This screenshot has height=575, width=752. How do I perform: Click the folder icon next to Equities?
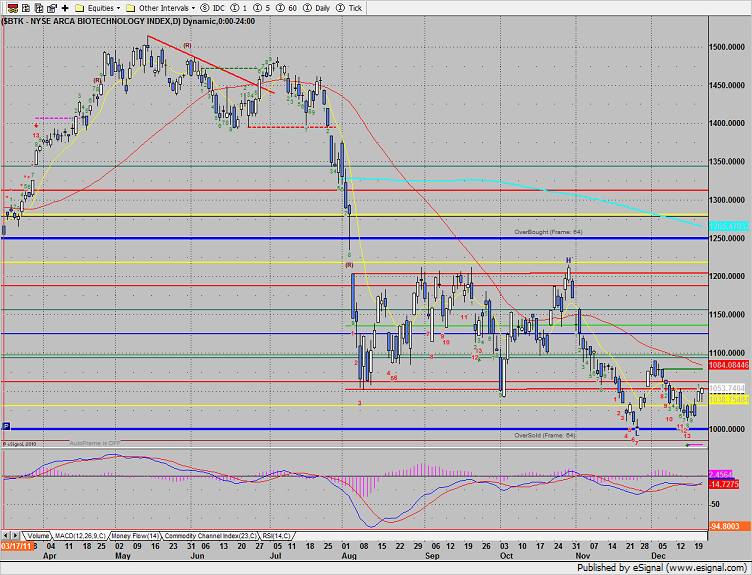pos(80,8)
